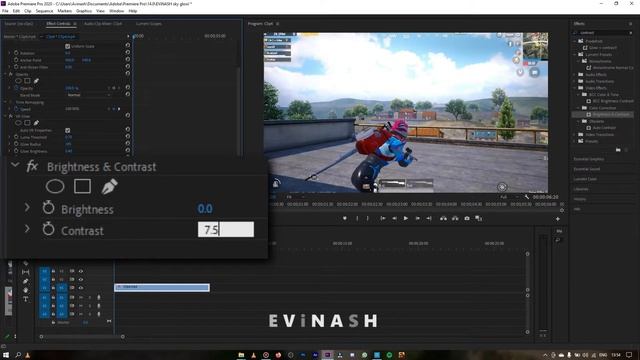Toggle Rotation animation stopwatch
The height and width of the screenshot is (360, 640).
(16, 53)
